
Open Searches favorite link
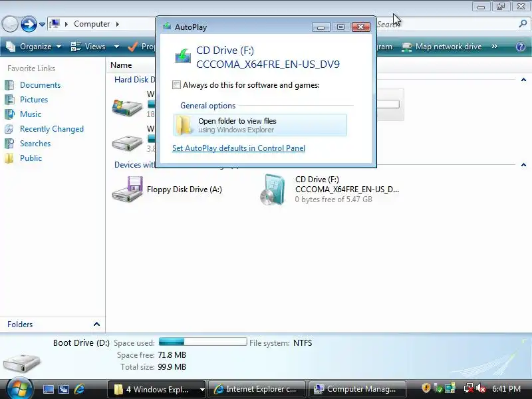click(35, 144)
